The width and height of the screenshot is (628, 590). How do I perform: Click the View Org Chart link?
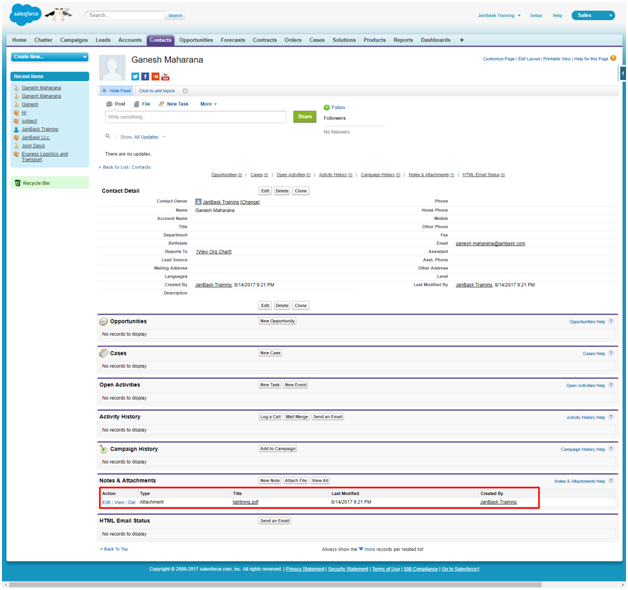214,252
